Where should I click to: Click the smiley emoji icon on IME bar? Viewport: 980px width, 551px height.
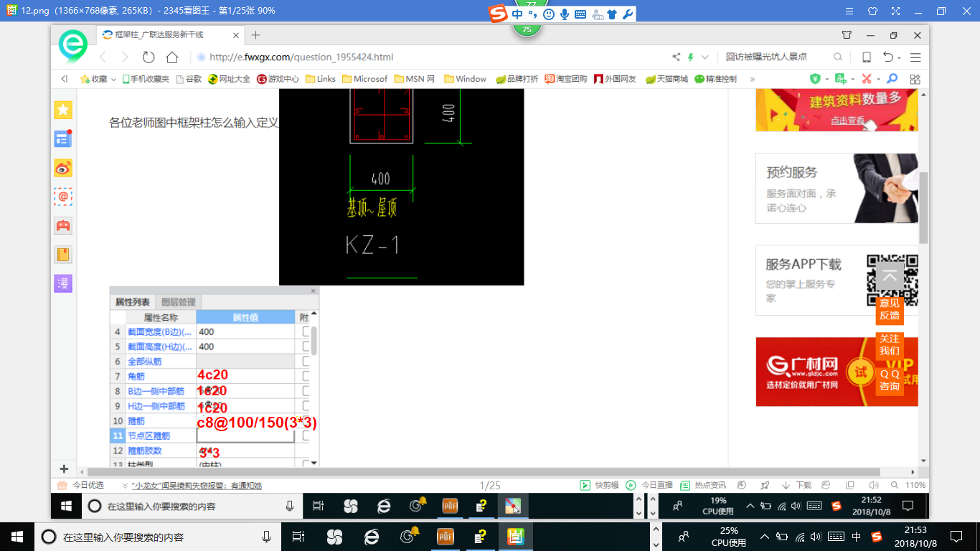tap(549, 14)
